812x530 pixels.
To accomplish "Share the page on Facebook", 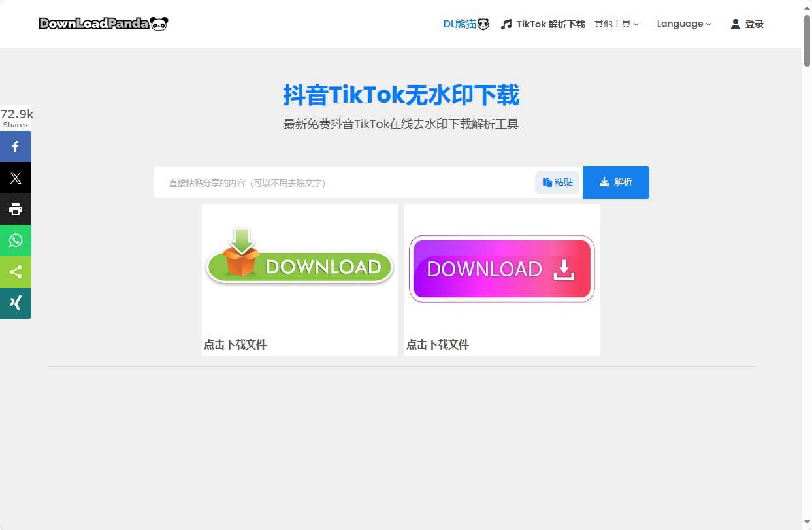I will tap(16, 146).
